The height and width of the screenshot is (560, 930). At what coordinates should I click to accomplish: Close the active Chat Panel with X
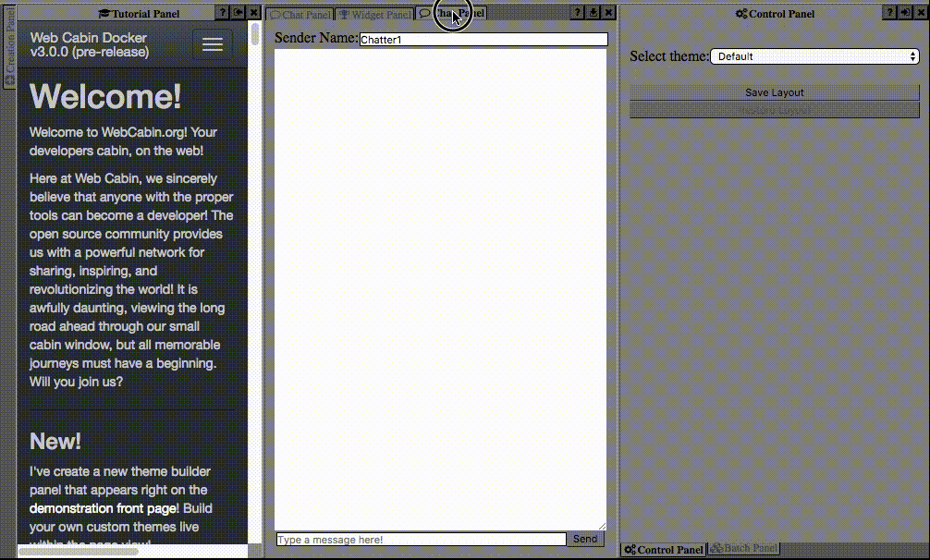point(608,12)
